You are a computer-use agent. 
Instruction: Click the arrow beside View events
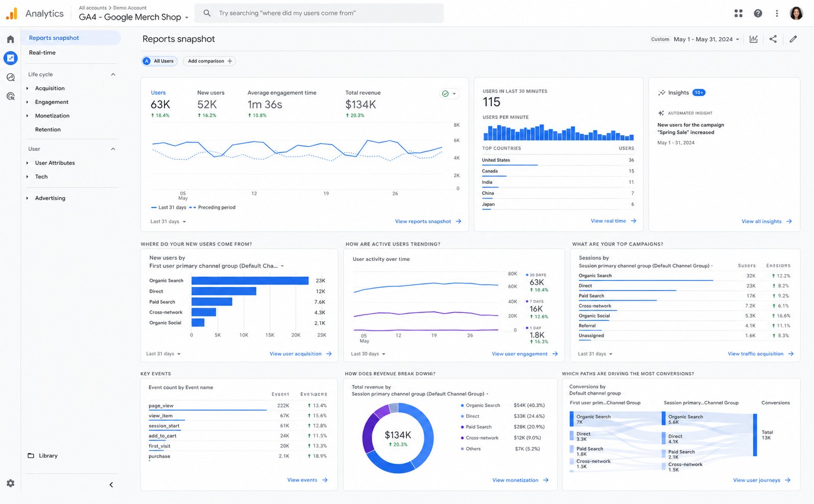pyautogui.click(x=325, y=480)
